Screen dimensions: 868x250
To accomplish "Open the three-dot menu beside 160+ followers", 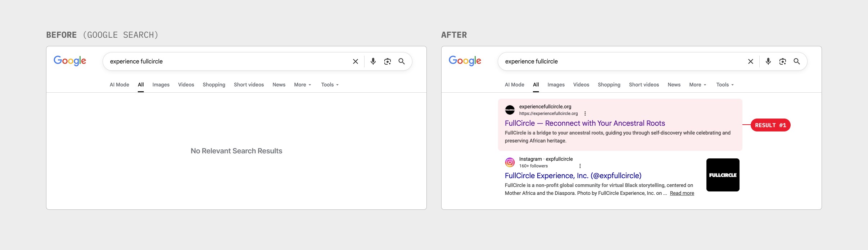I will pos(580,166).
